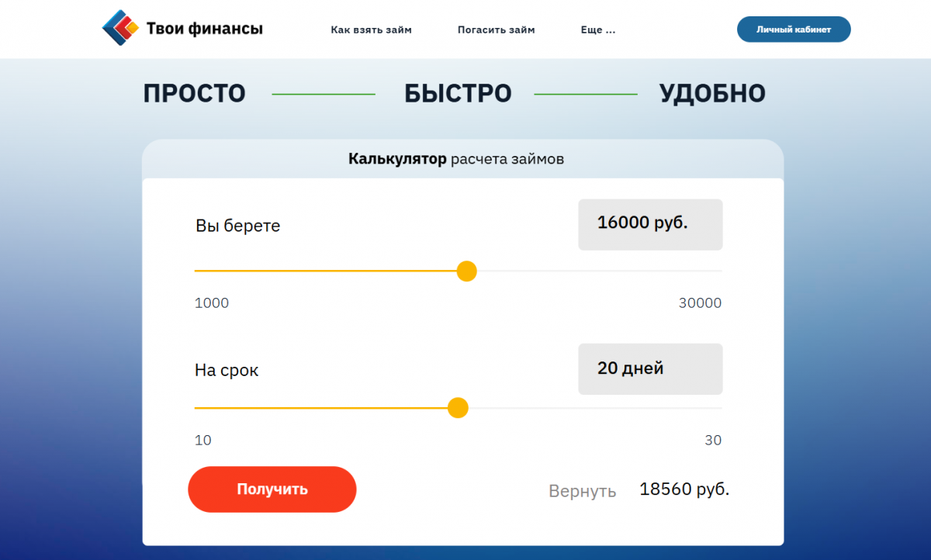The height and width of the screenshot is (560, 931).
Task: Select the loan term slider handle
Action: click(x=459, y=408)
